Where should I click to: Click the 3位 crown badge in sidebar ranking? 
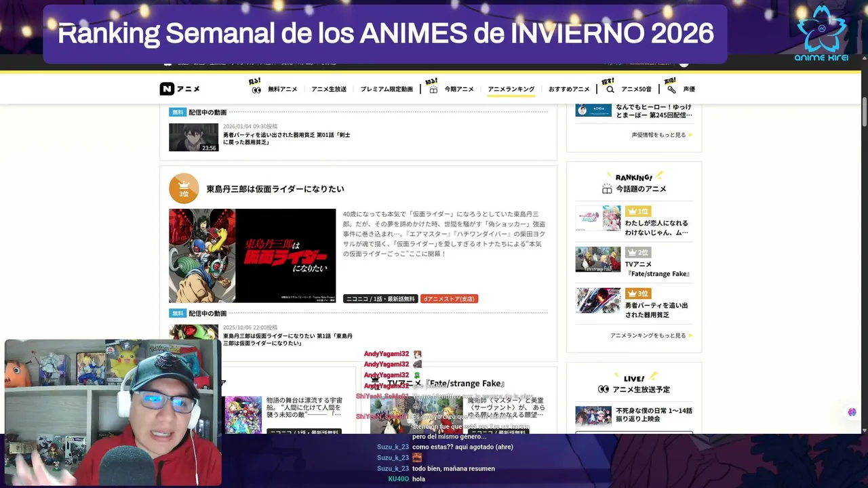click(x=638, y=293)
